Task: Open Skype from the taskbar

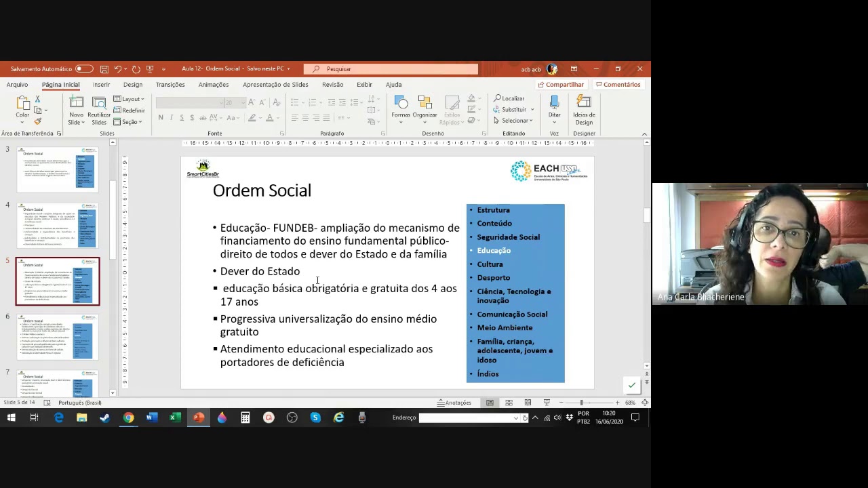Action: pos(315,418)
